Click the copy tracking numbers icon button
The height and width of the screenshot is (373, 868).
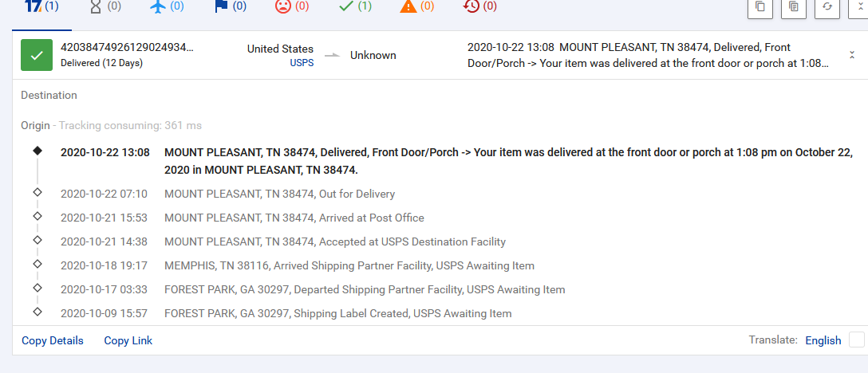point(760,8)
